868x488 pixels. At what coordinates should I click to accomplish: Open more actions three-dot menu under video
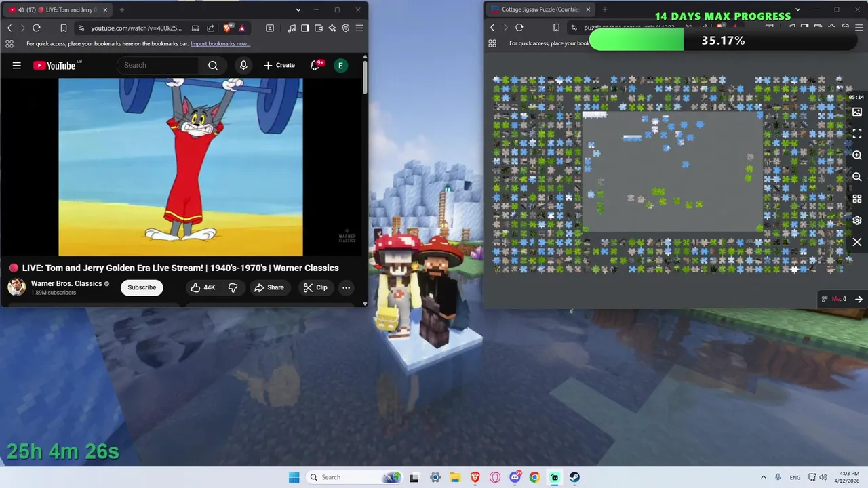tap(346, 287)
